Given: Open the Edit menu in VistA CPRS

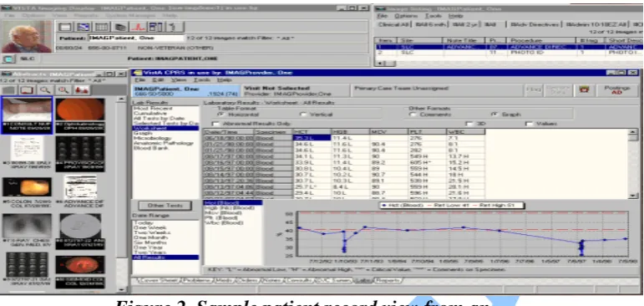Looking at the screenshot, I should click(158, 79).
